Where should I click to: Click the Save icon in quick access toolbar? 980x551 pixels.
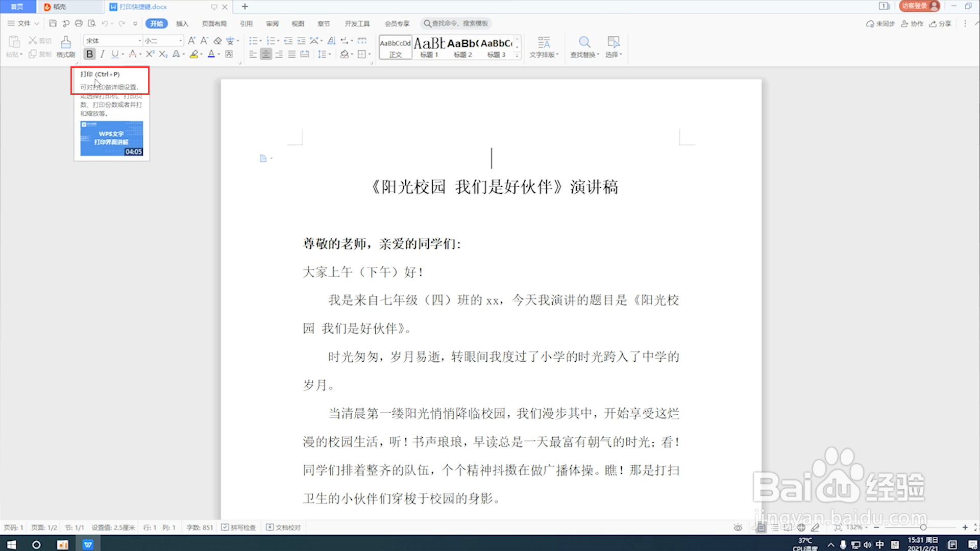pyautogui.click(x=53, y=23)
